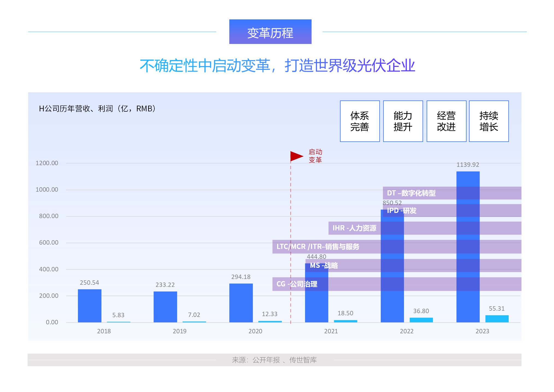Screen dimensions: 554x392
Task: Click the LTC/MCR /ITR–销售与服务 bar
Action: pyautogui.click(x=397, y=247)
